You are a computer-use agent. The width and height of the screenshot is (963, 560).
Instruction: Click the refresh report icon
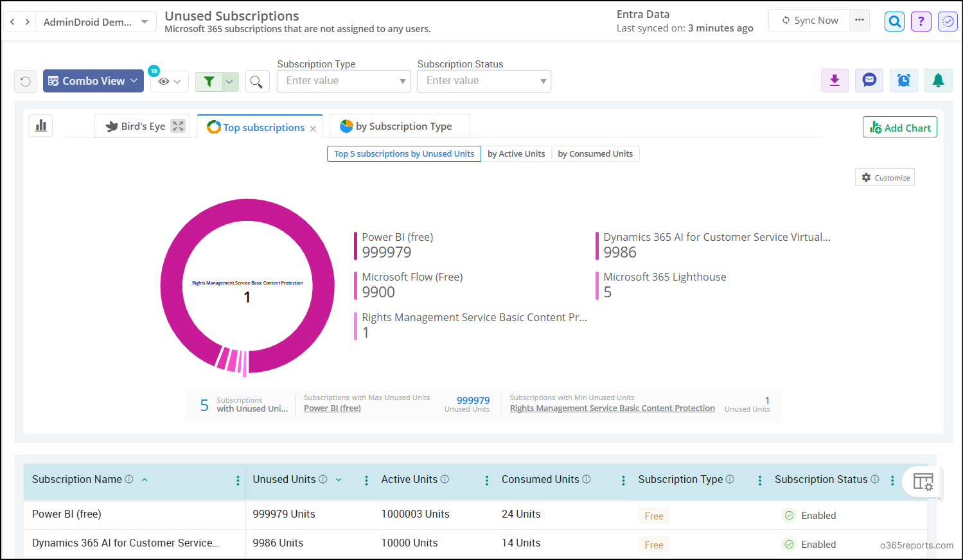[x=26, y=82]
